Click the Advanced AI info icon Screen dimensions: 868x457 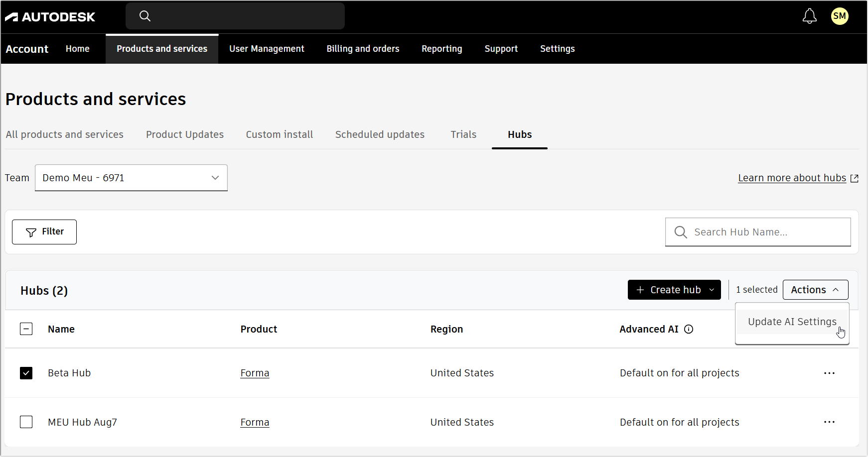click(x=689, y=329)
